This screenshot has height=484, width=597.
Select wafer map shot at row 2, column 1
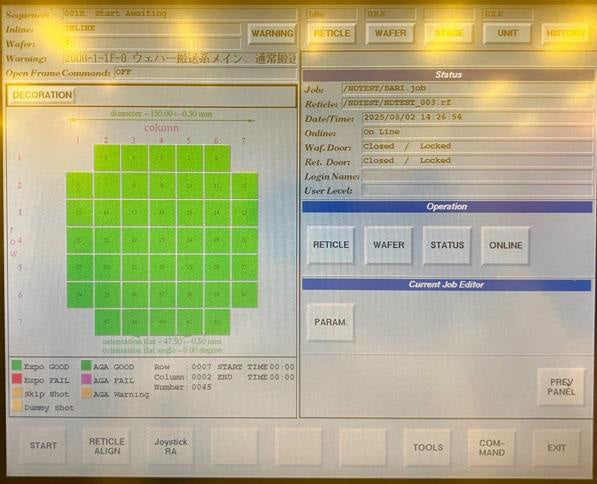click(80, 185)
